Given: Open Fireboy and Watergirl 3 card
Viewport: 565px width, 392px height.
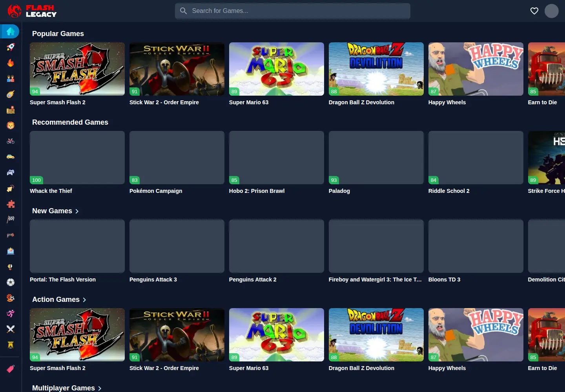Looking at the screenshot, I should pyautogui.click(x=376, y=246).
